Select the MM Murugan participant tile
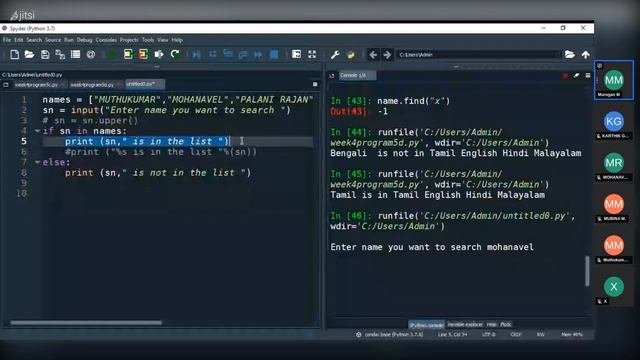The width and height of the screenshot is (640, 360). (x=614, y=80)
